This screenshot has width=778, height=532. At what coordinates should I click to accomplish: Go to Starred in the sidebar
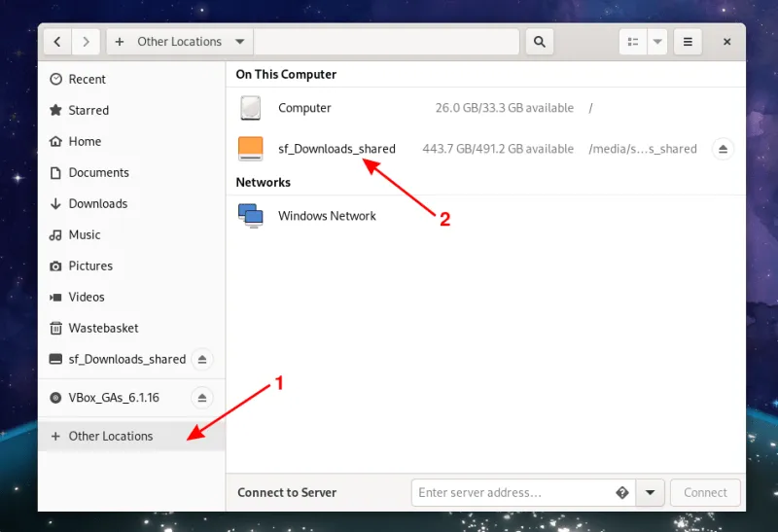click(x=88, y=111)
